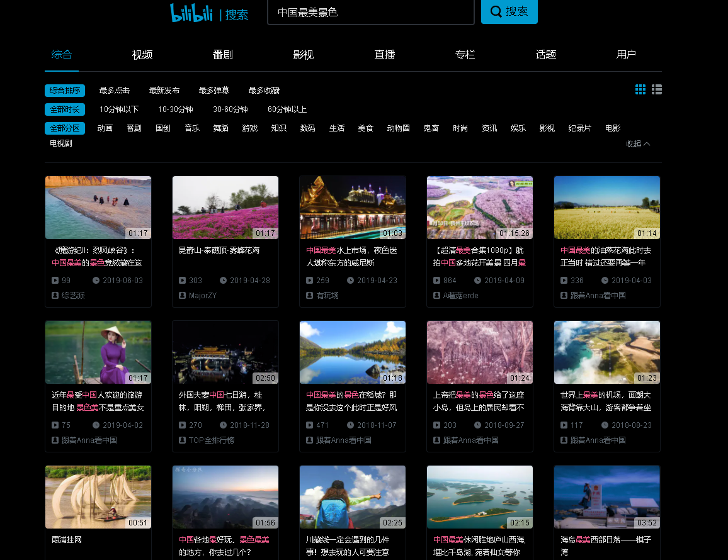The image size is (728, 560).
Task: Click play count icon next to 117
Action: pyautogui.click(x=564, y=425)
